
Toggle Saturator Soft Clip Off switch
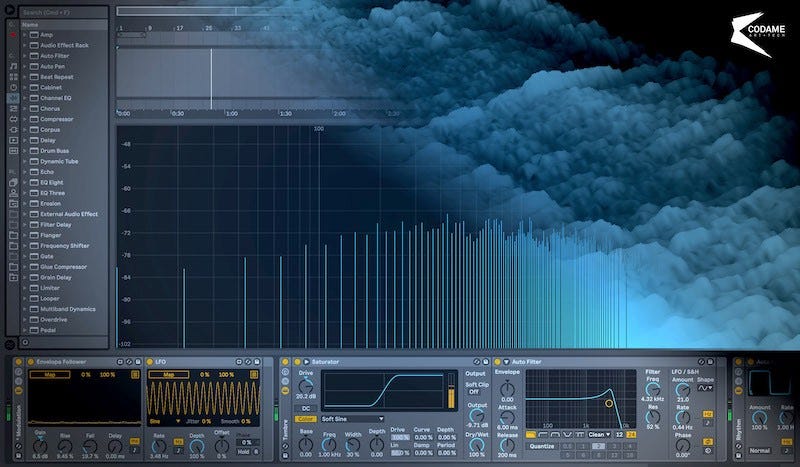[474, 392]
